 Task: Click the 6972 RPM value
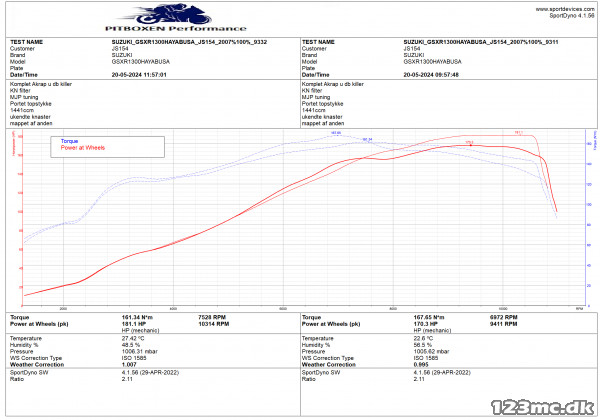(x=504, y=317)
